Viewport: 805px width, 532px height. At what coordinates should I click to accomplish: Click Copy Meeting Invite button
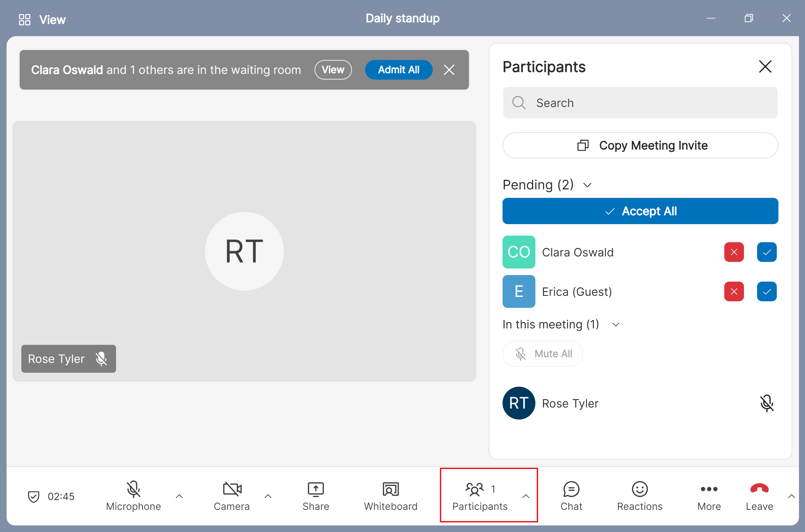pos(640,145)
